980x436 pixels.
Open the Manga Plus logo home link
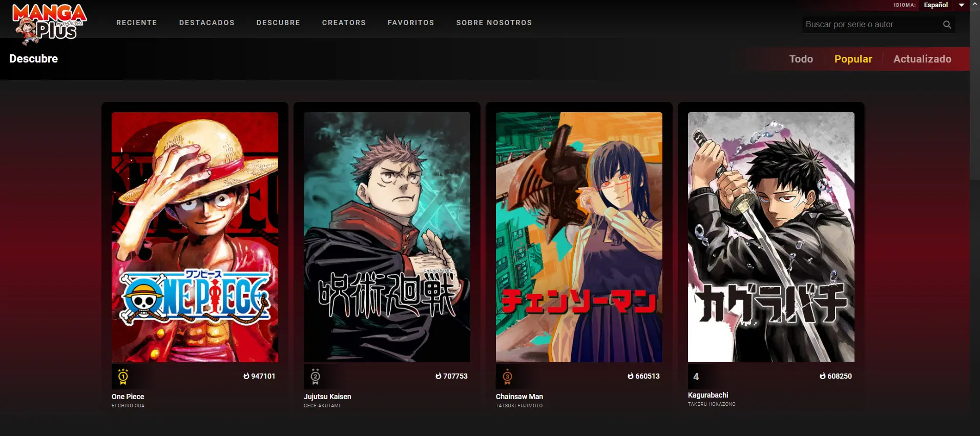tap(50, 24)
